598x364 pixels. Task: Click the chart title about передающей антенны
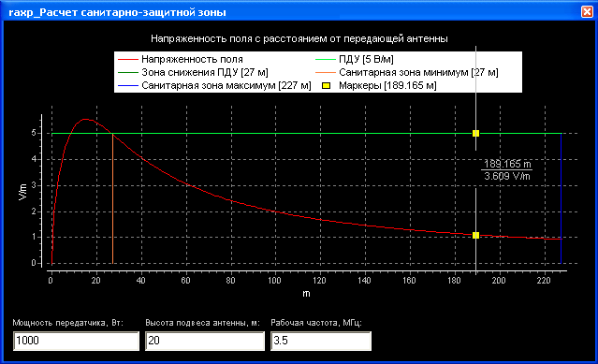[x=299, y=38]
